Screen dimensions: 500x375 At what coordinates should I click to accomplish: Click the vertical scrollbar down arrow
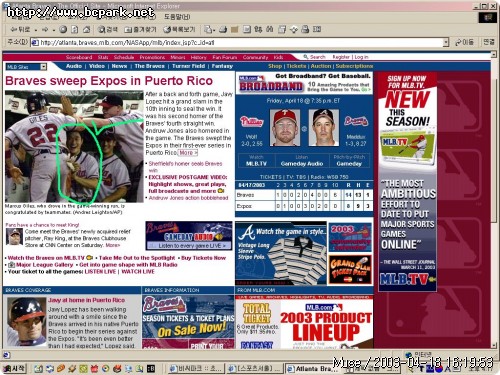[x=493, y=345]
